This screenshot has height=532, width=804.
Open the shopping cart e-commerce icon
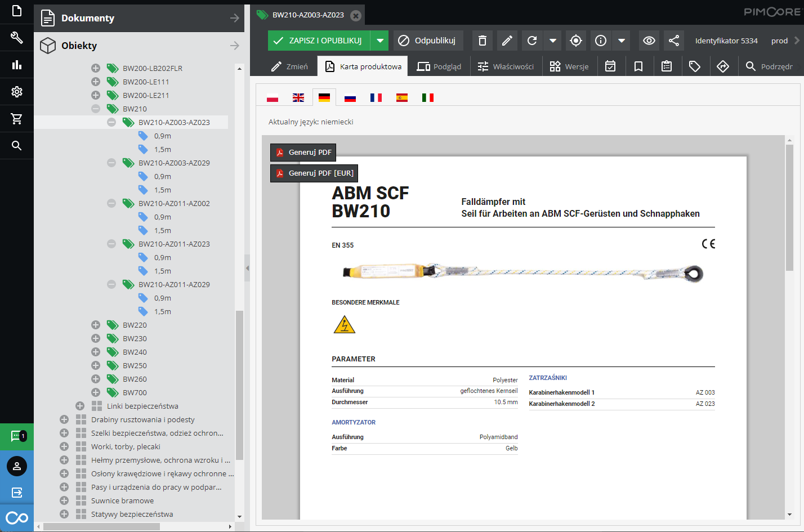pyautogui.click(x=17, y=119)
